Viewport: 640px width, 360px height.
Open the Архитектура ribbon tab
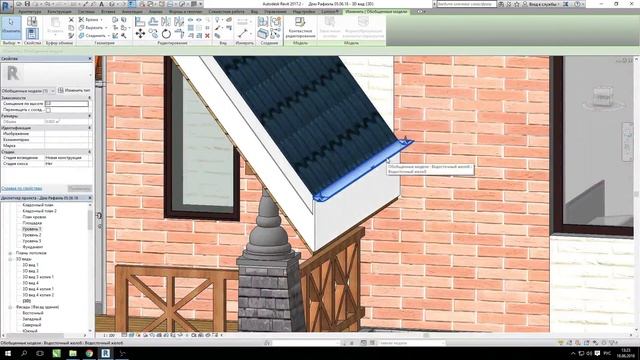(30, 12)
